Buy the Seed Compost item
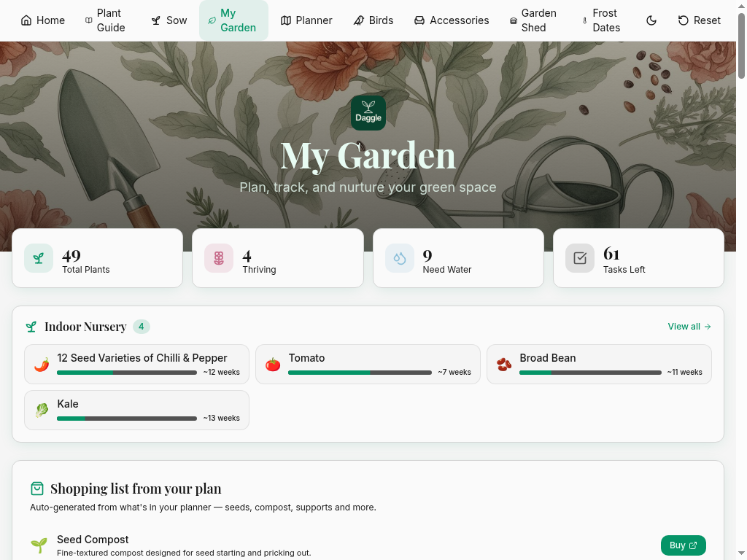Image resolution: width=747 pixels, height=560 pixels. [x=683, y=545]
